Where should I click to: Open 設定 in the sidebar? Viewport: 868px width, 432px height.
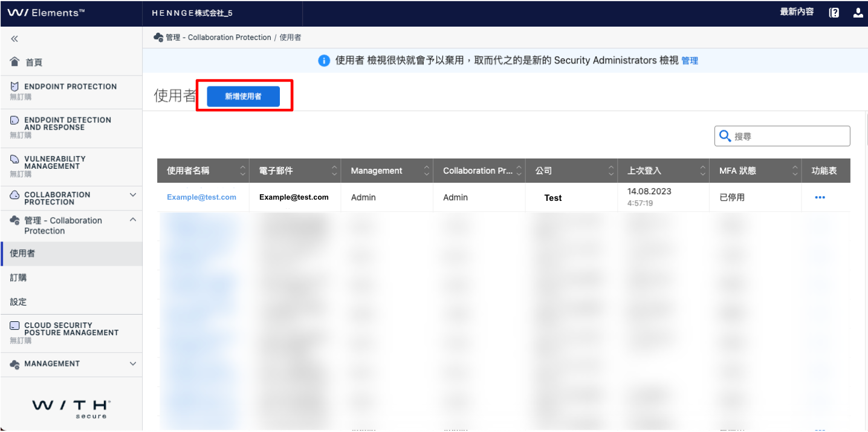click(71, 302)
